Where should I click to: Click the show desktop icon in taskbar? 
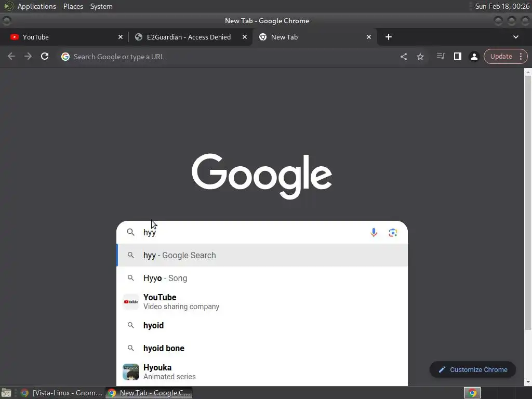6,393
